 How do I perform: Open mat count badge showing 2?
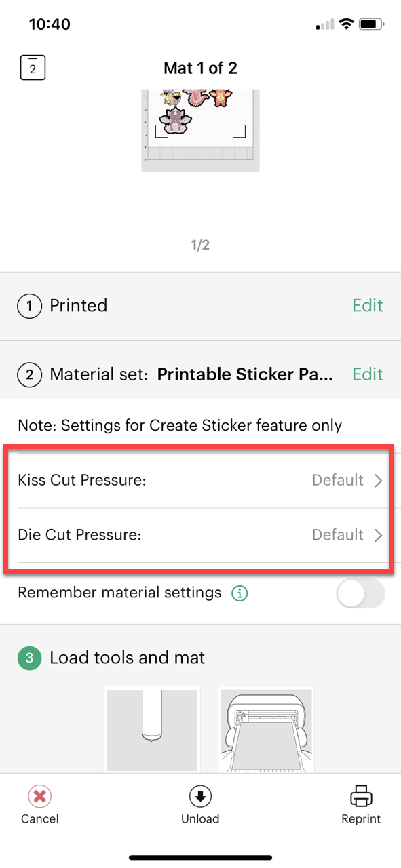(x=32, y=67)
